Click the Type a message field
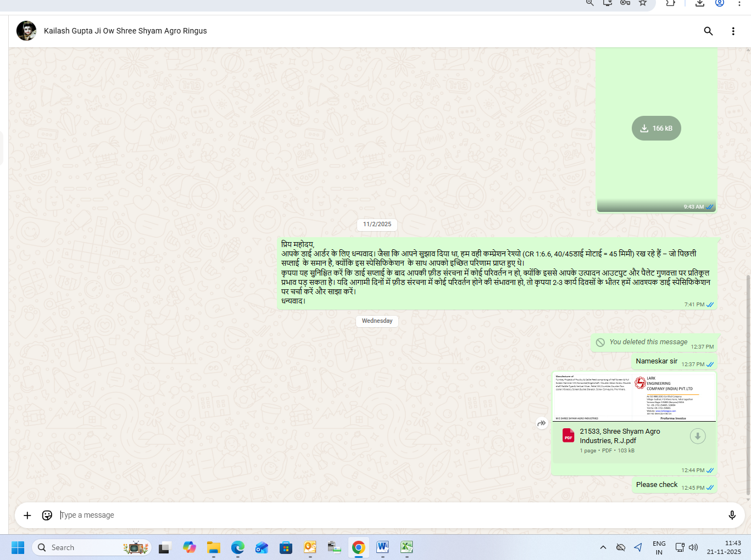 click(x=385, y=515)
